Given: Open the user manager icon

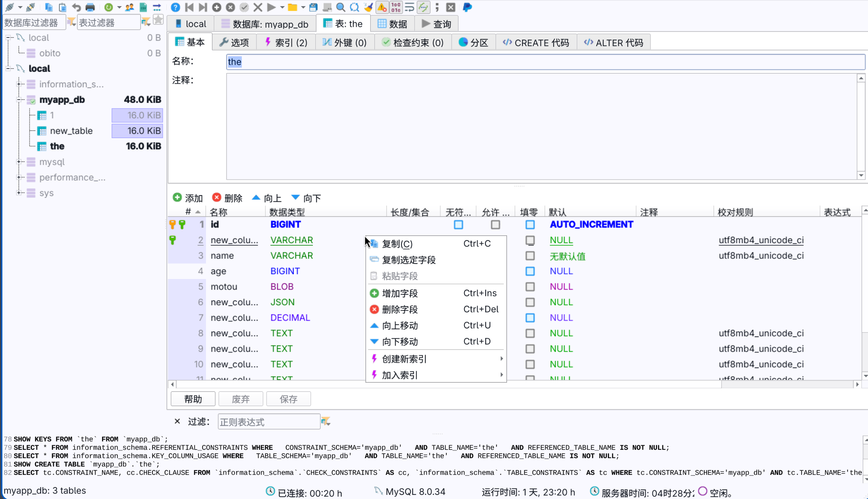Looking at the screenshot, I should (129, 7).
